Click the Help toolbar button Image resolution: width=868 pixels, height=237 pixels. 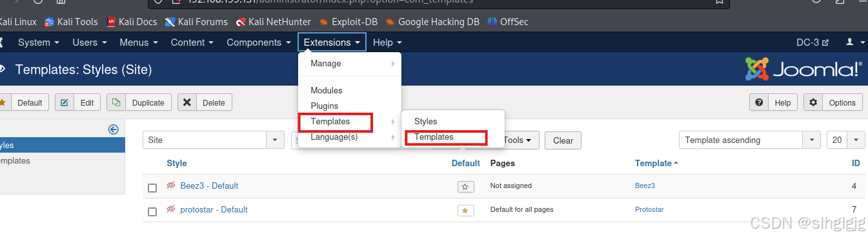[x=773, y=102]
